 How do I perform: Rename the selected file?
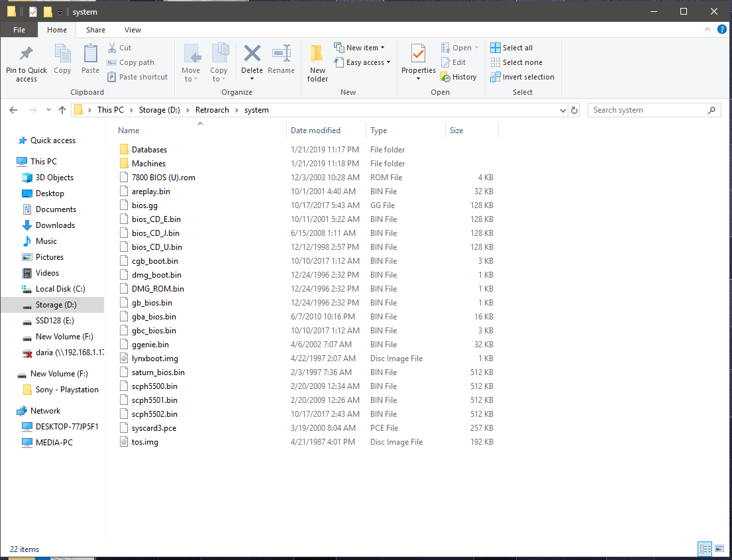(x=281, y=60)
